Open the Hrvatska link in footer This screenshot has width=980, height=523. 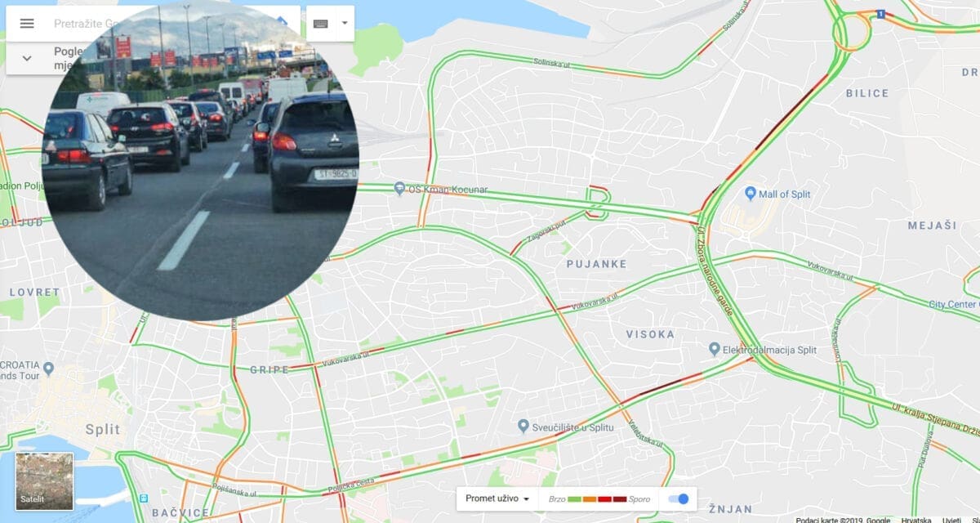tap(915, 520)
